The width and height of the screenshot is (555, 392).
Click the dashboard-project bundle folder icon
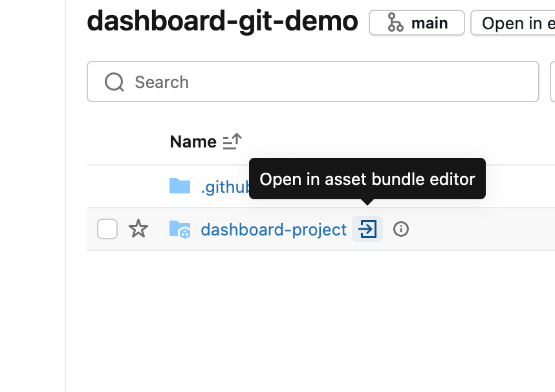(x=180, y=229)
